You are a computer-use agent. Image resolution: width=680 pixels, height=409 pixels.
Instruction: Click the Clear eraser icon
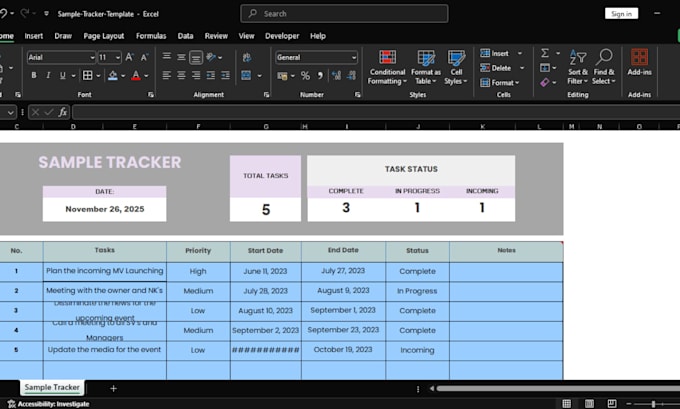(545, 82)
